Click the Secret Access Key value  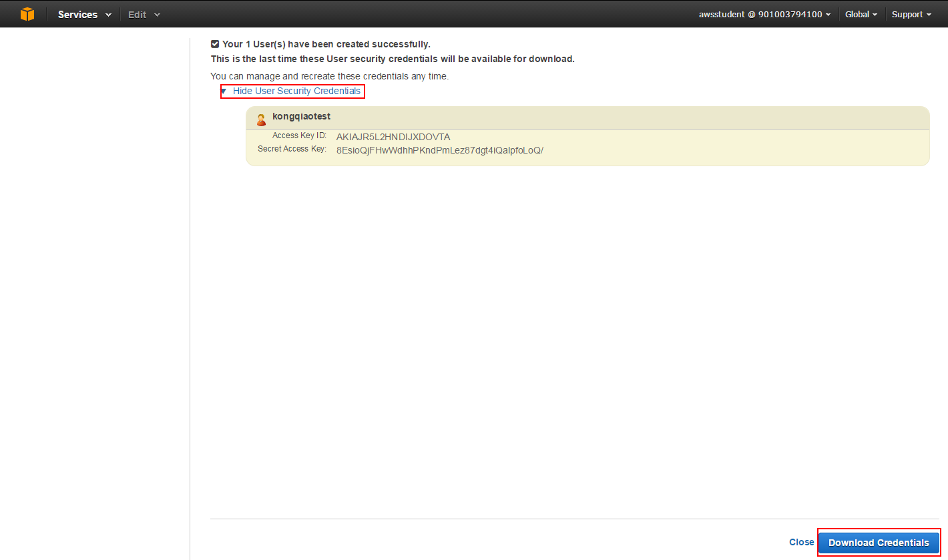click(x=439, y=150)
